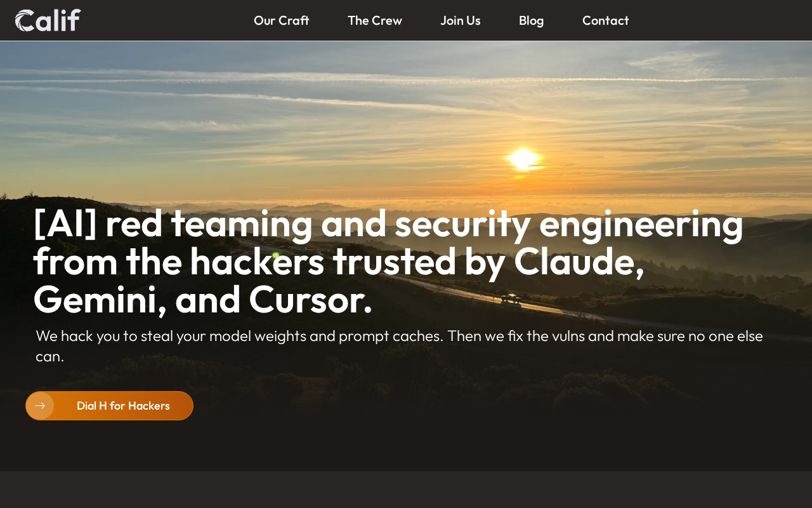Click the arrow icon on the orange button
Image resolution: width=812 pixels, height=508 pixels.
pos(40,406)
